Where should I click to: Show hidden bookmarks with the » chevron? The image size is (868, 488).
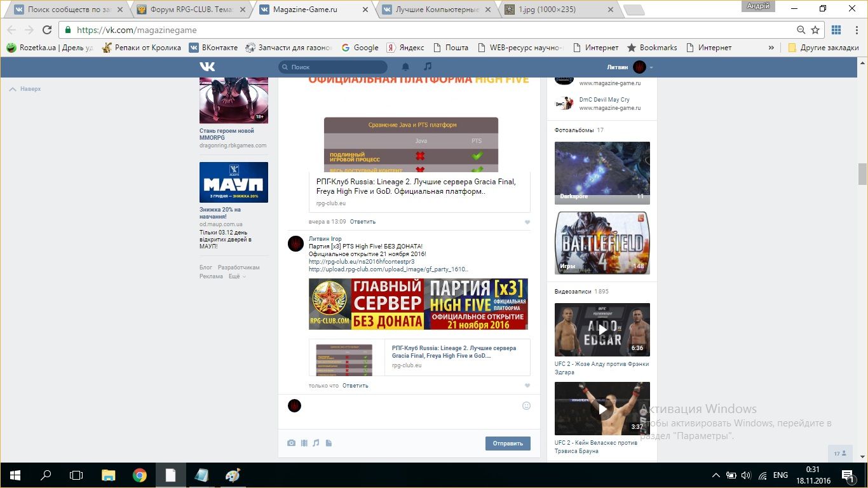(771, 48)
